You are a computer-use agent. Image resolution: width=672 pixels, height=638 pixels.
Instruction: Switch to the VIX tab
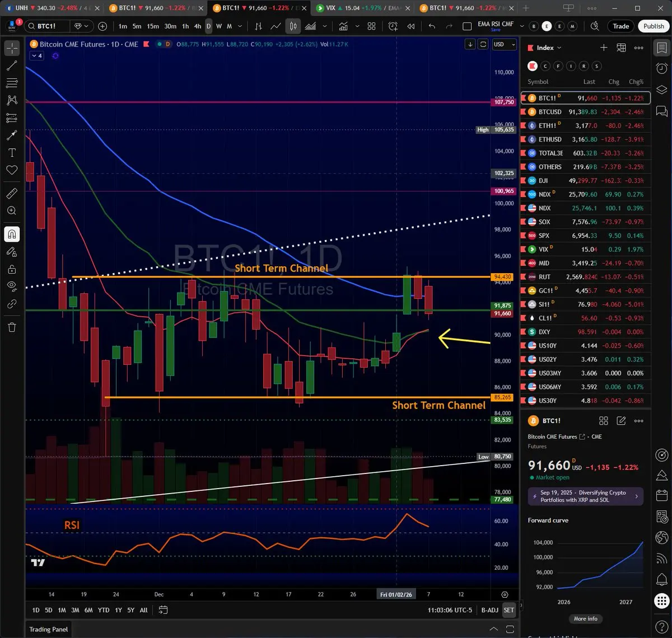coord(362,8)
